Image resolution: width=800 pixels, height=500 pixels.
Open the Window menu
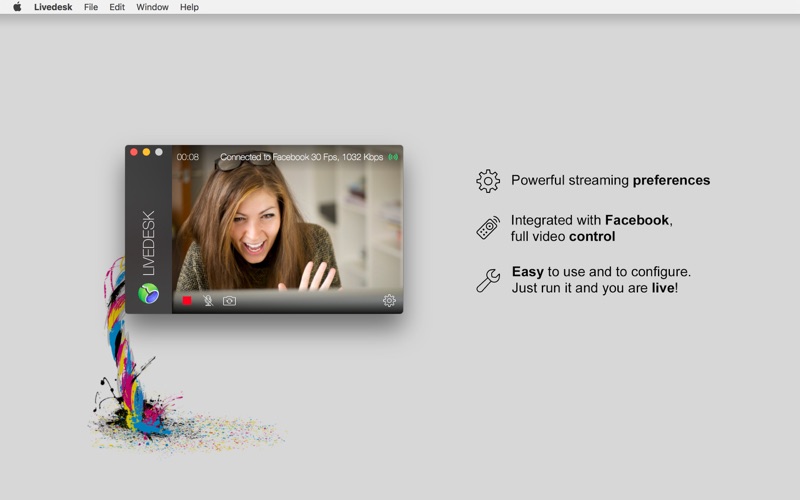pyautogui.click(x=152, y=7)
